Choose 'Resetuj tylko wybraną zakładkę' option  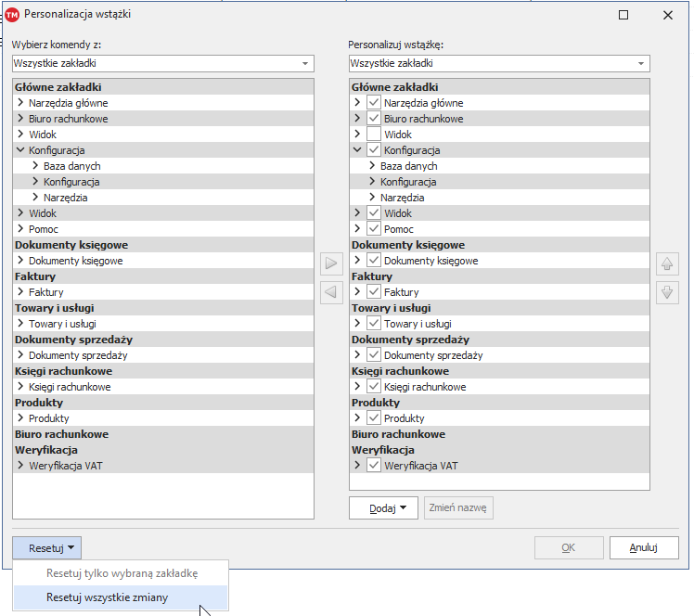122,573
